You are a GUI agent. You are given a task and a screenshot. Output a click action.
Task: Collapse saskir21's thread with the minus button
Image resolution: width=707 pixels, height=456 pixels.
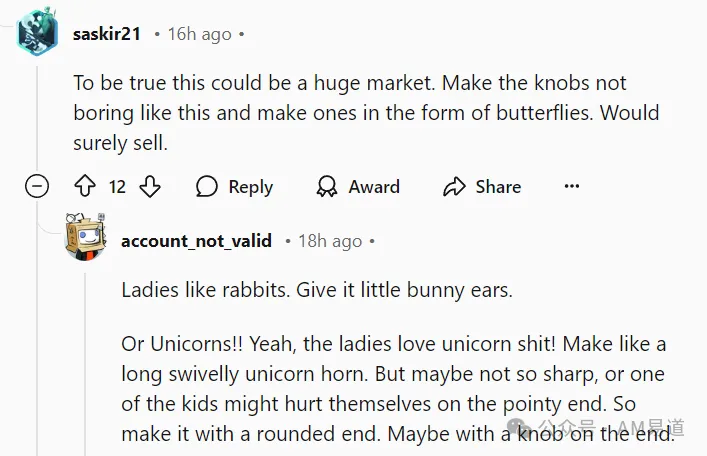[x=37, y=186]
